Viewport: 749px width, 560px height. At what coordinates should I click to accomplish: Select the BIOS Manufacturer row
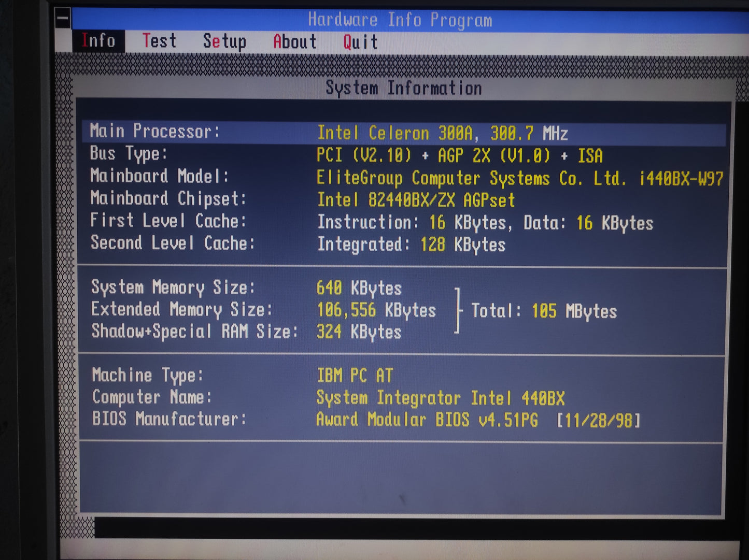365,420
